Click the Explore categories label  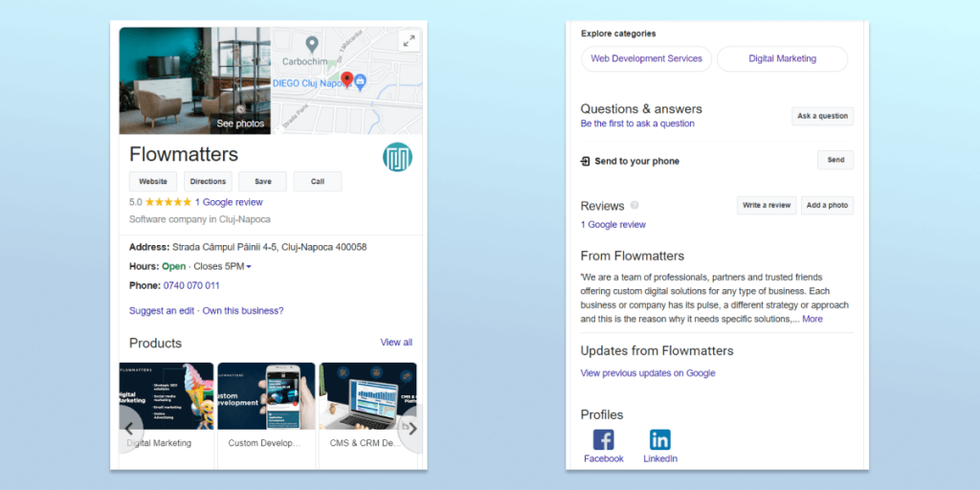click(619, 33)
